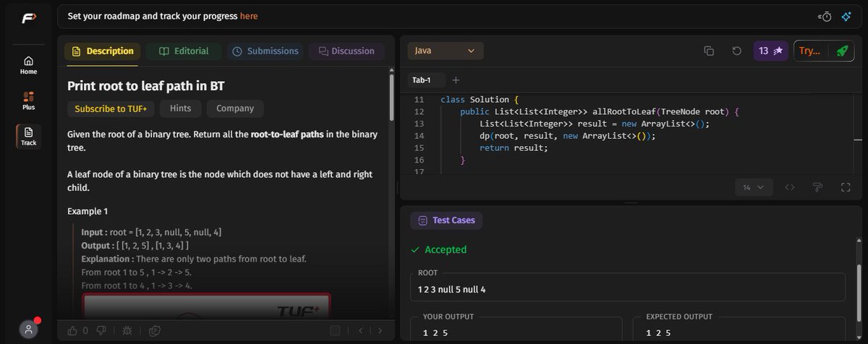This screenshot has height=344, width=868.
Task: Enter fullscreen editor mode
Action: pyautogui.click(x=846, y=187)
